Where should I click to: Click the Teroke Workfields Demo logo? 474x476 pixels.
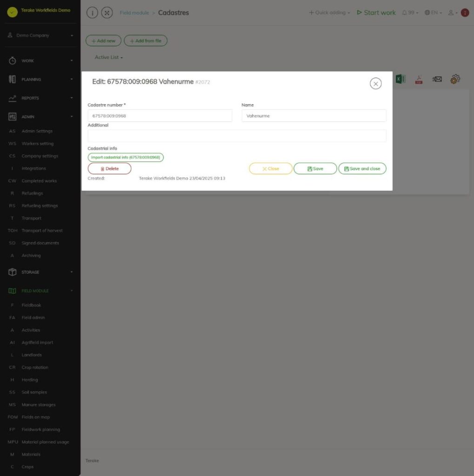tap(13, 12)
